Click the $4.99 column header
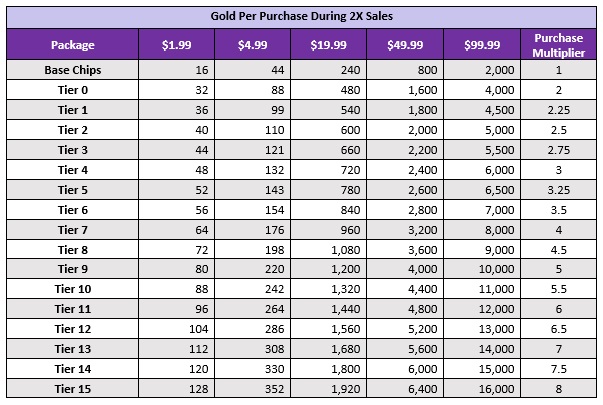The width and height of the screenshot is (603, 405). point(252,45)
